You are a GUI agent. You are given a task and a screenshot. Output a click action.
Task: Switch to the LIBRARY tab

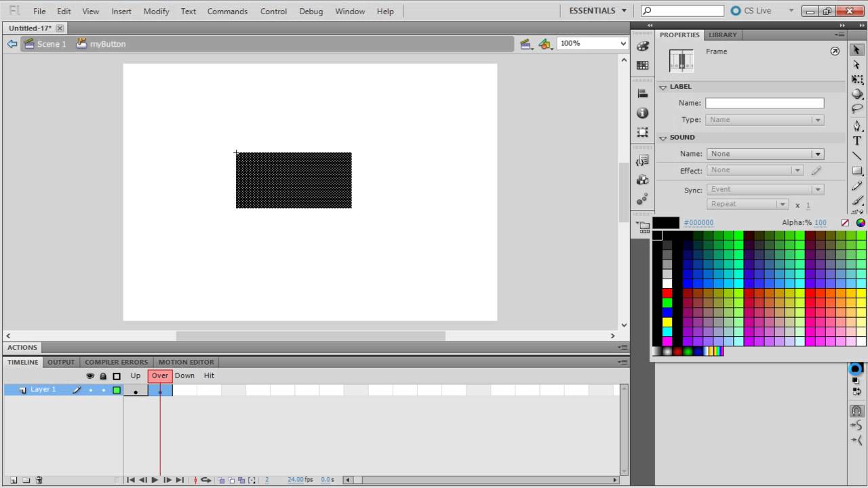(723, 35)
